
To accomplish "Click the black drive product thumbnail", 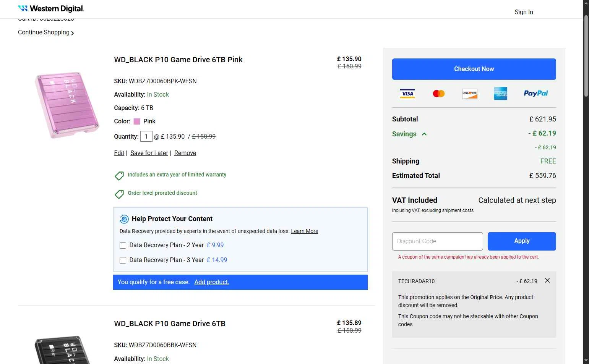I will 63,349.
